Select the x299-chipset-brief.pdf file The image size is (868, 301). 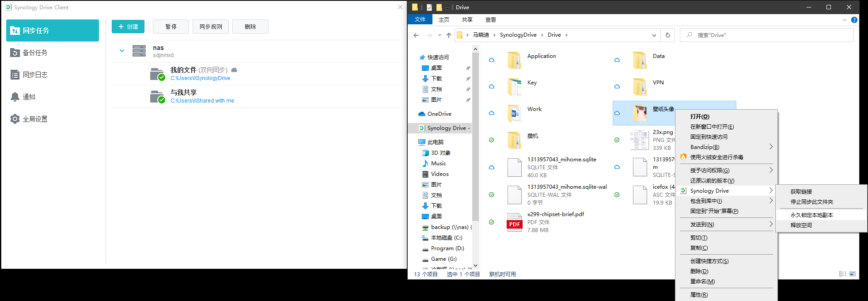tap(556, 214)
